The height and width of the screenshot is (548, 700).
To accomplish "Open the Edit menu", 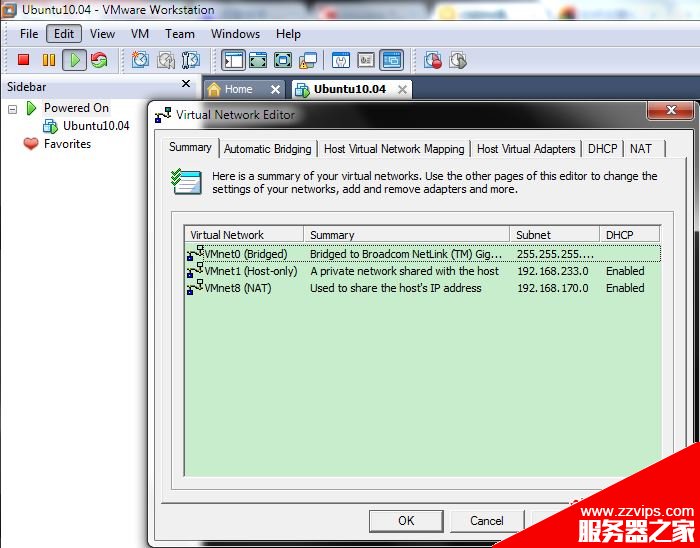I will (x=64, y=34).
